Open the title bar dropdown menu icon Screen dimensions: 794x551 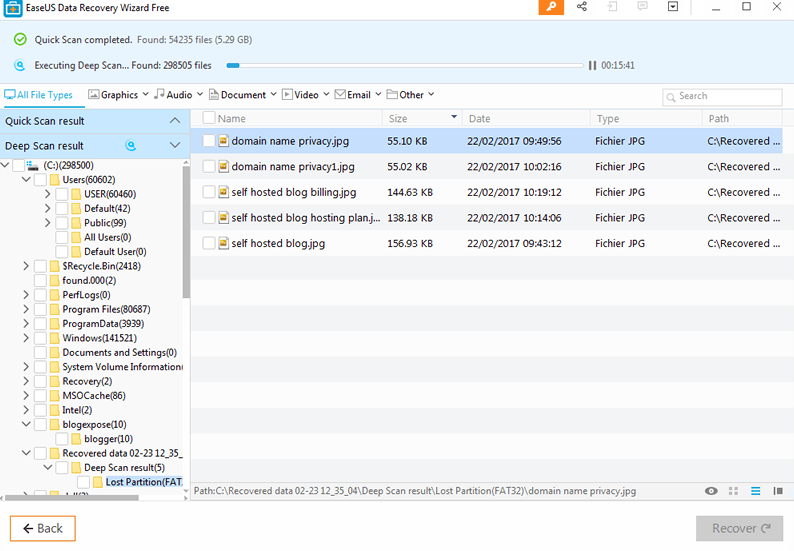pos(673,7)
